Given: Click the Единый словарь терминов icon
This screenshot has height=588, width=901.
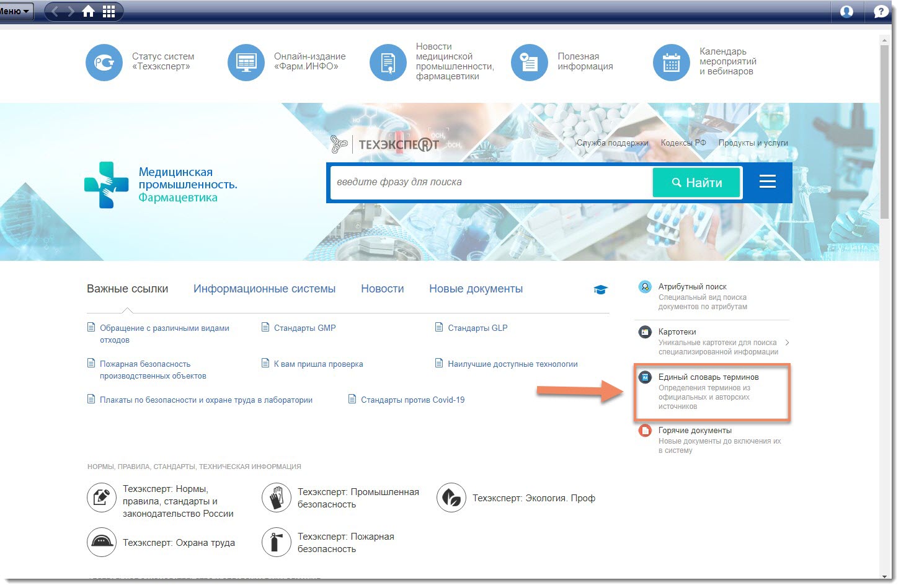Looking at the screenshot, I should click(x=645, y=377).
